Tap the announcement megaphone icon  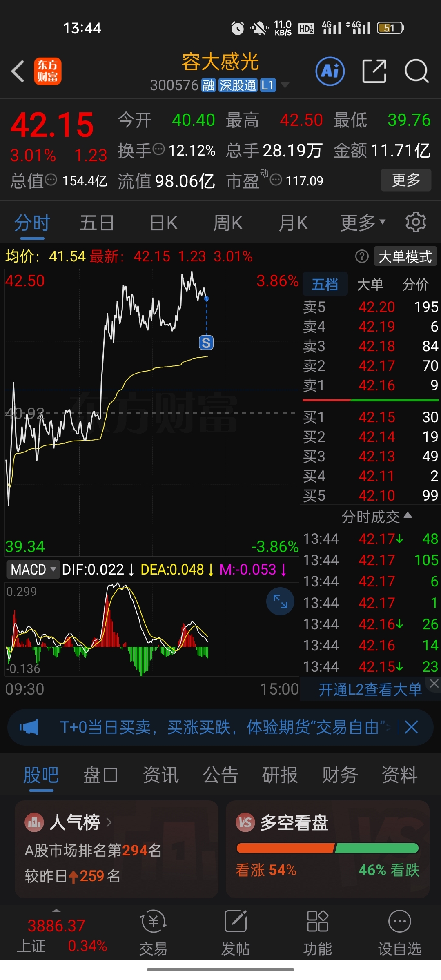29,727
